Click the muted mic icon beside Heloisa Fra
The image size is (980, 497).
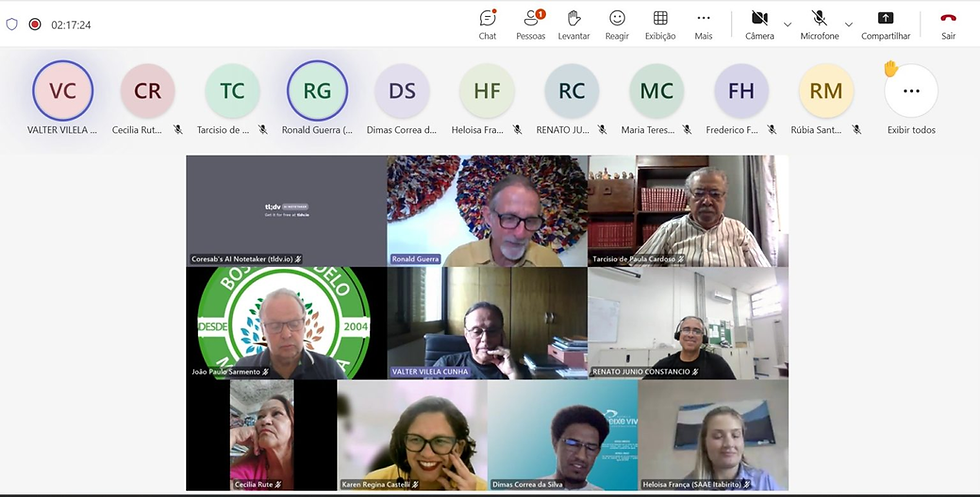coord(518,130)
